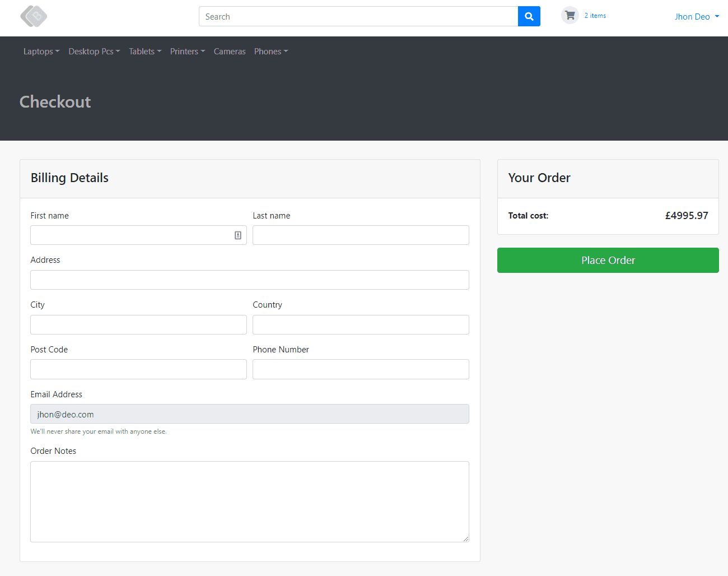The image size is (728, 576).
Task: Focus the Address input field
Action: click(x=249, y=280)
